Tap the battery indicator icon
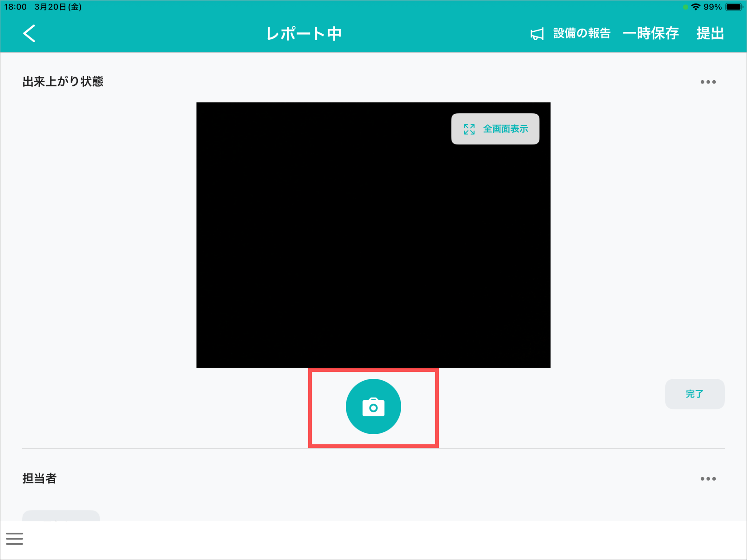 coord(734,7)
